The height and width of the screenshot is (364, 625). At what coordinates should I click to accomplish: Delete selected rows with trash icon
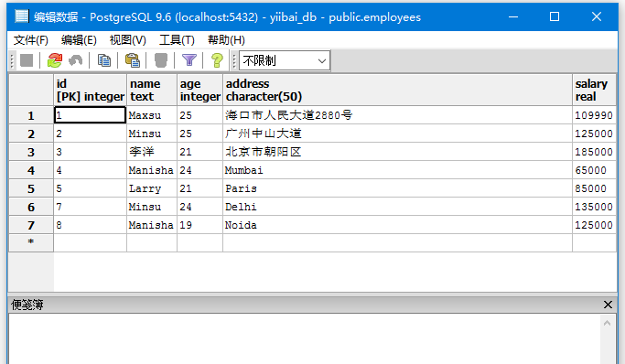161,60
